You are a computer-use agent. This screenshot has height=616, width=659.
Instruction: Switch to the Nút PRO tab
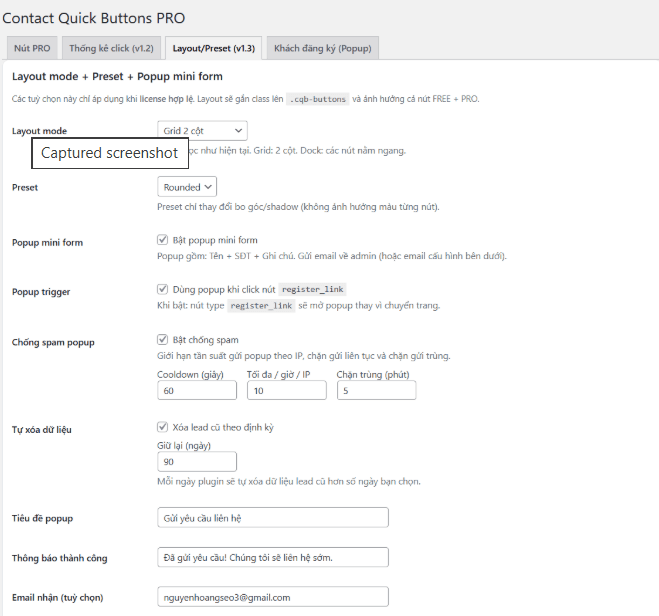pos(32,48)
